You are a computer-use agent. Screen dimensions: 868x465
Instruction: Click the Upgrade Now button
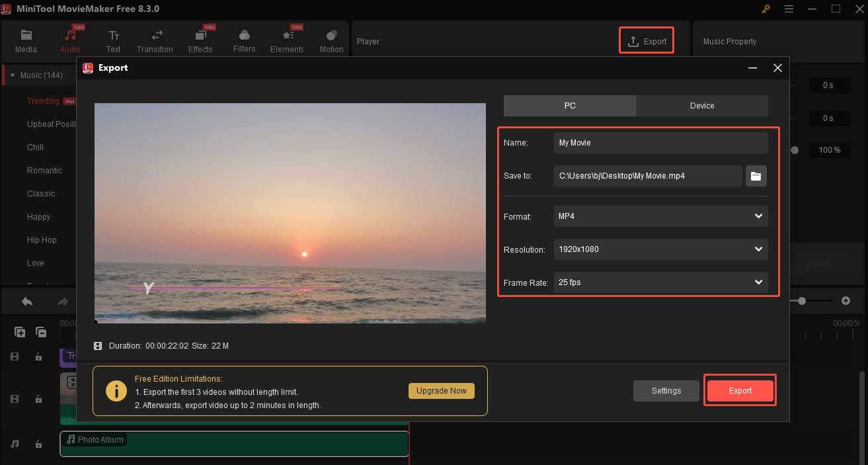442,391
